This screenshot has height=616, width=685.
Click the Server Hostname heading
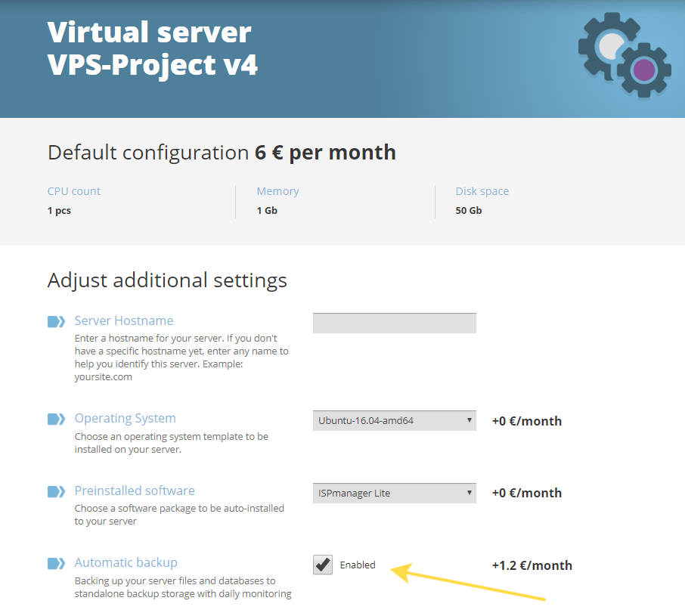pyautogui.click(x=124, y=321)
